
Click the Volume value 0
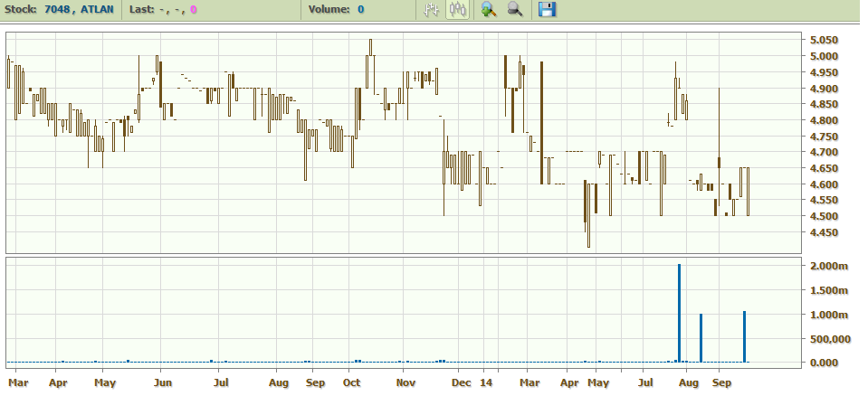click(361, 9)
